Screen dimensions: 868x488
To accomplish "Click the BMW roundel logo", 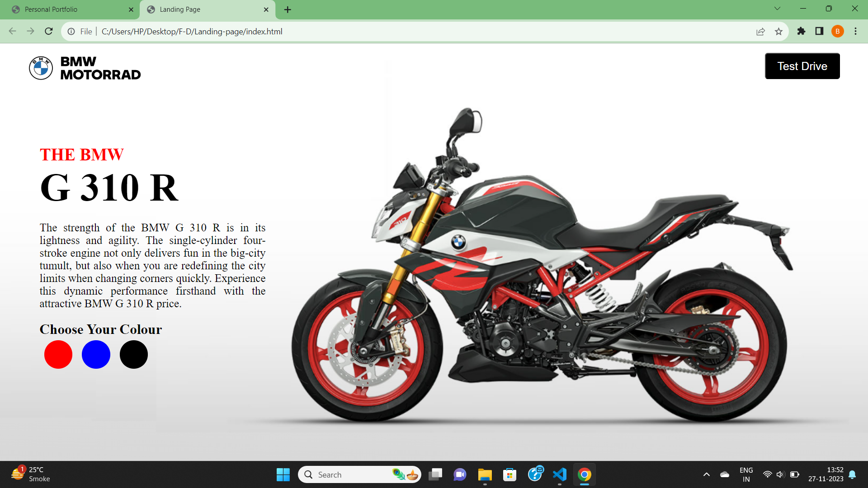I will (x=41, y=68).
